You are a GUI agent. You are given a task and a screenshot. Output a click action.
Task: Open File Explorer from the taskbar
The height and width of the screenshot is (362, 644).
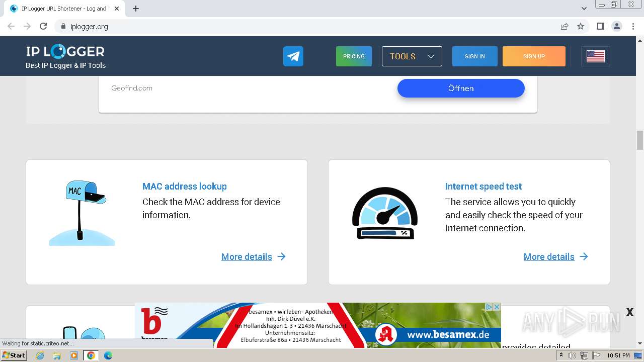click(x=57, y=355)
